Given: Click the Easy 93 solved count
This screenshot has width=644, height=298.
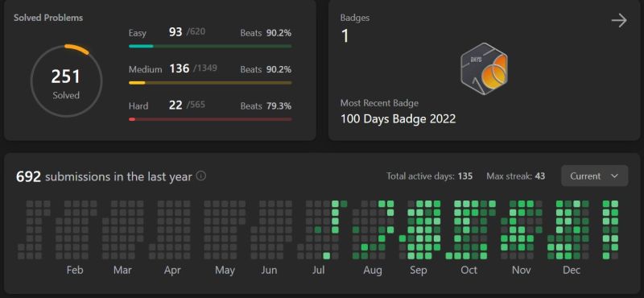Looking at the screenshot, I should point(175,32).
